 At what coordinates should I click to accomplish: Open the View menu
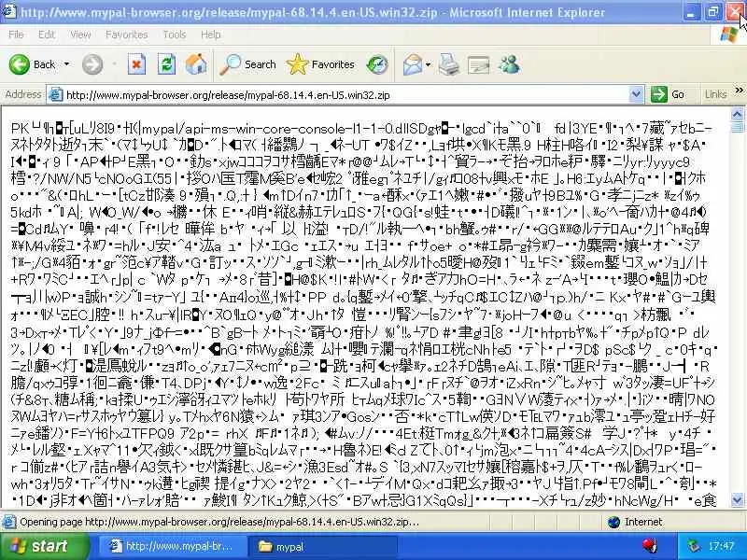point(80,35)
